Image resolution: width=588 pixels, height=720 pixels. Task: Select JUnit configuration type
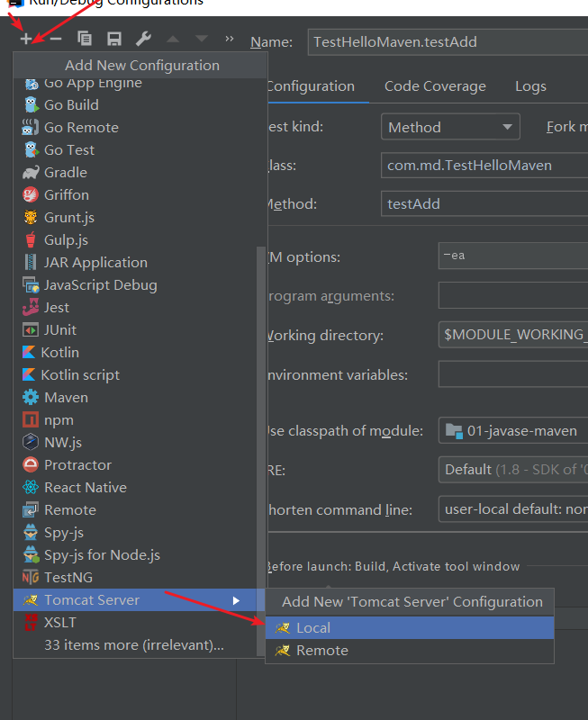(60, 329)
